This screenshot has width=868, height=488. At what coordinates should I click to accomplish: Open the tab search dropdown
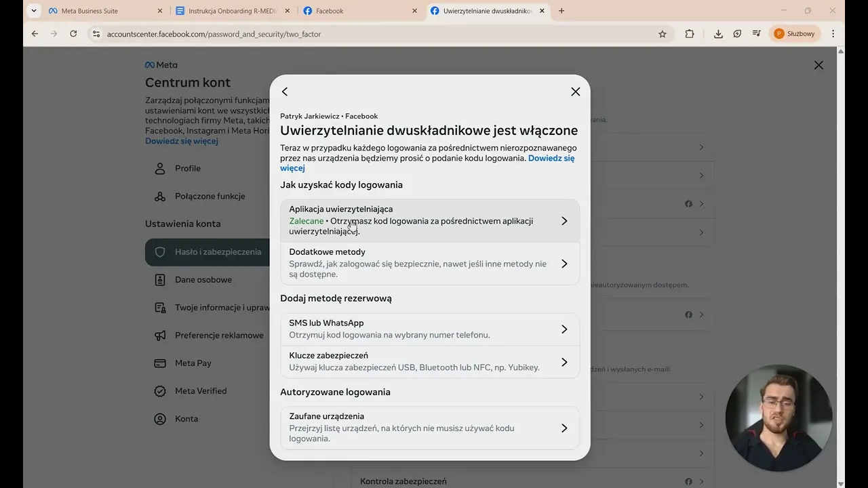pos(33,11)
